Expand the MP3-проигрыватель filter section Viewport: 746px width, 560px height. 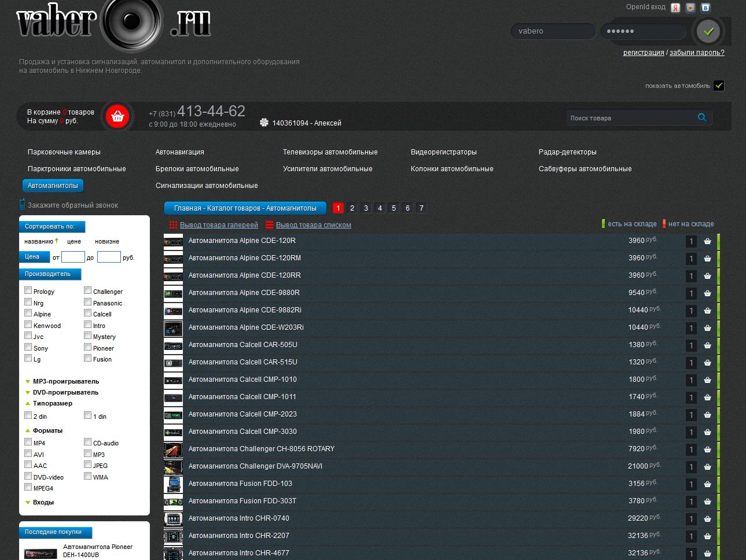click(x=65, y=381)
